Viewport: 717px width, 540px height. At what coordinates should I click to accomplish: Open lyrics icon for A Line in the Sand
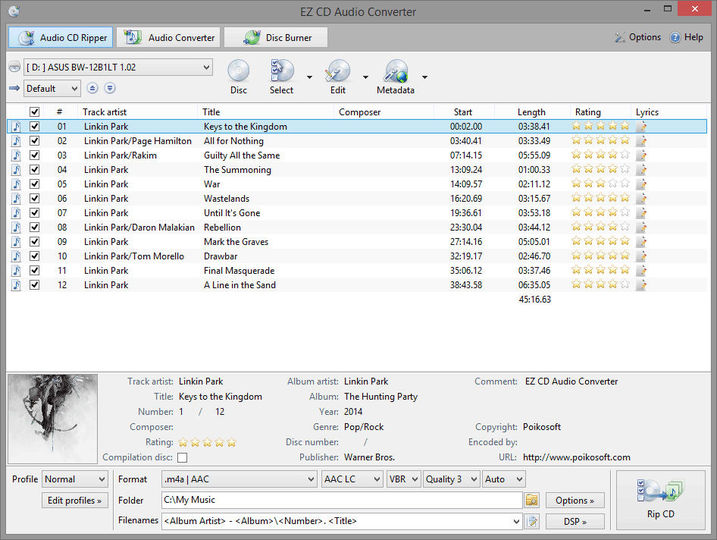[642, 285]
